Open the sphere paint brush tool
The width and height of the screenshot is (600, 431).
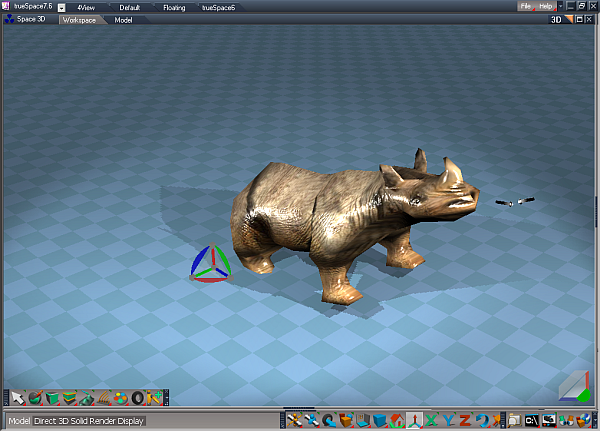point(35,398)
